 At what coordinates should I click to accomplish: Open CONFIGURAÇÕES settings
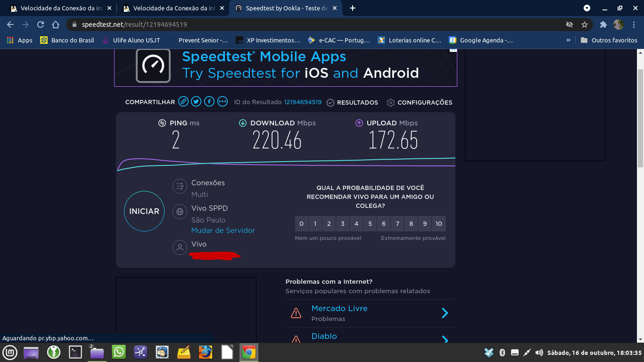click(x=419, y=102)
